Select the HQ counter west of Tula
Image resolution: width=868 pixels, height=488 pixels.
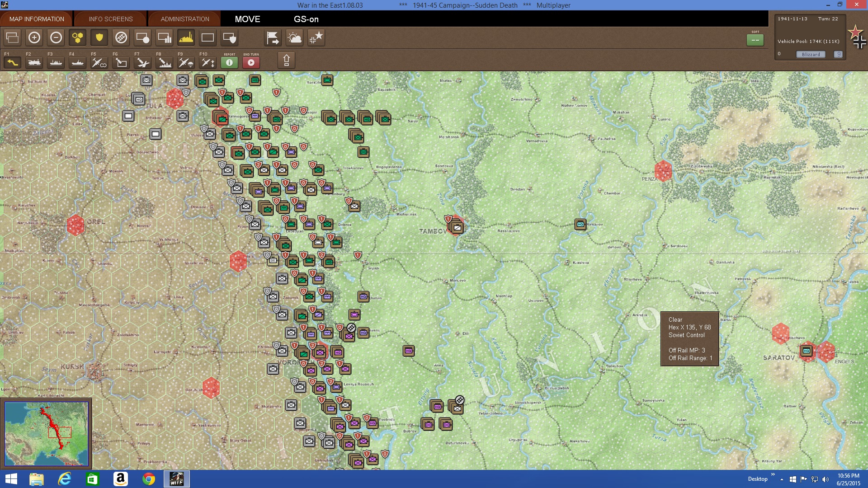139,99
